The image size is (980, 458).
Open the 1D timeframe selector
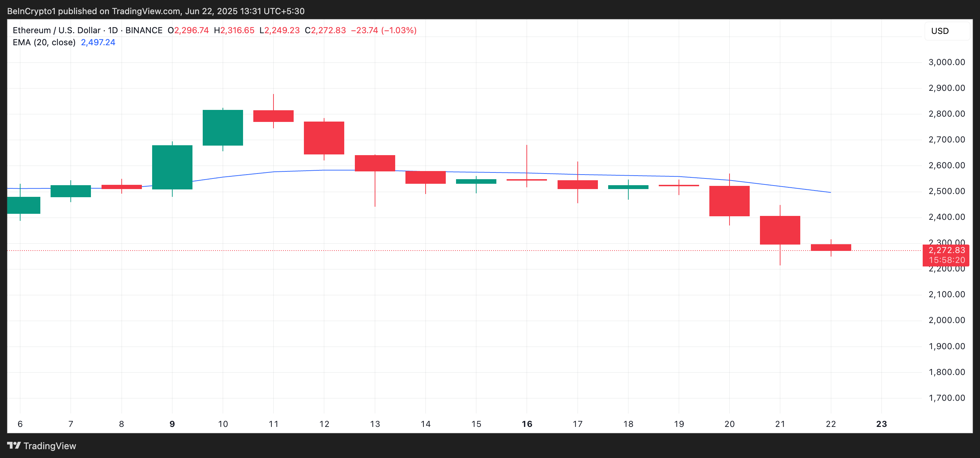pyautogui.click(x=112, y=30)
